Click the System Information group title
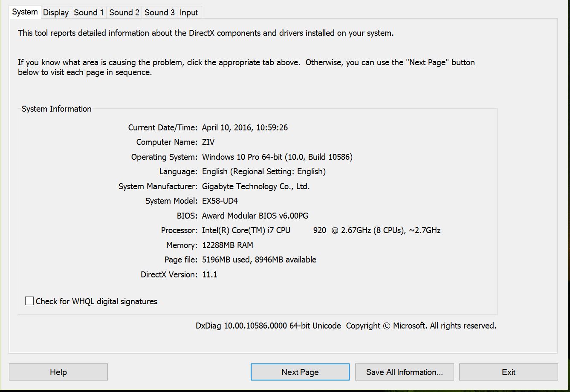Screen dimensions: 570x392 (57, 109)
